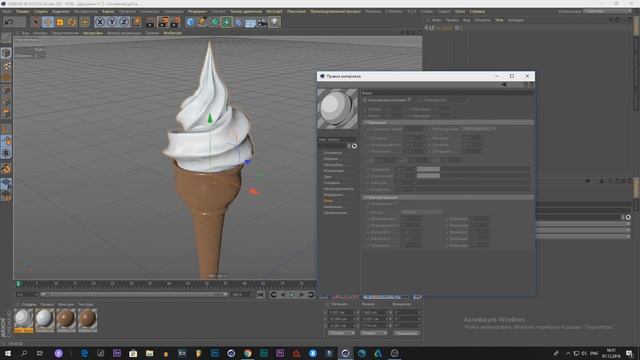
Task: Toggle the X axis lock
Action: coord(100,22)
